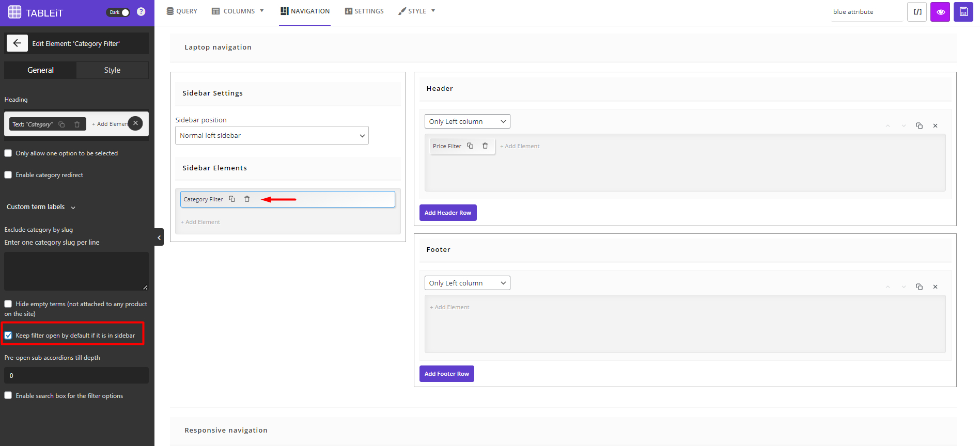
Task: Remove the footer row
Action: pos(935,287)
